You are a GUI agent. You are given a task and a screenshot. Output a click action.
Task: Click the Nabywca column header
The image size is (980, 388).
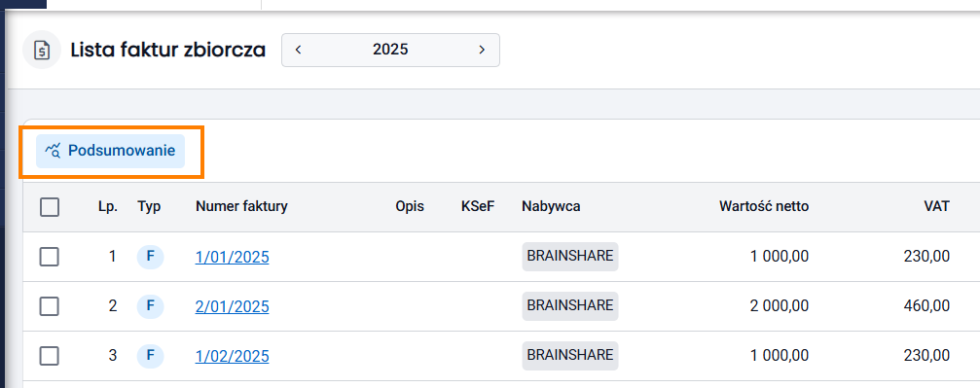point(551,206)
